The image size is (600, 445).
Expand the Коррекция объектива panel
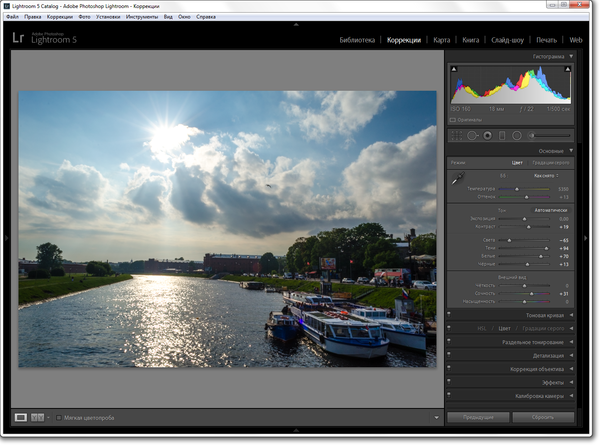[571, 369]
